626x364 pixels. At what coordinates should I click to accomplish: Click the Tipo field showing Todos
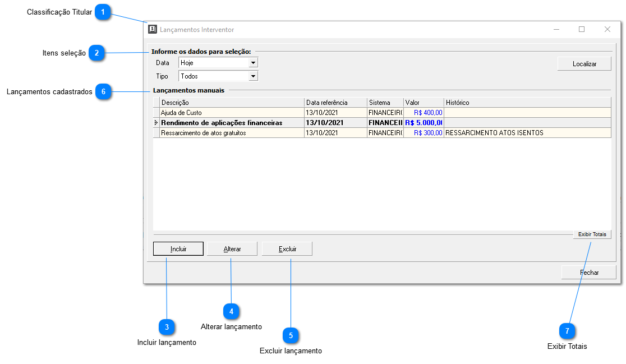tap(218, 76)
